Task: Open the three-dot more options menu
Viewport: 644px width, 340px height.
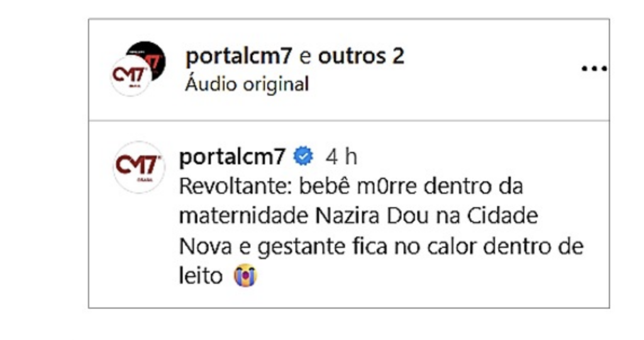Action: pyautogui.click(x=594, y=68)
